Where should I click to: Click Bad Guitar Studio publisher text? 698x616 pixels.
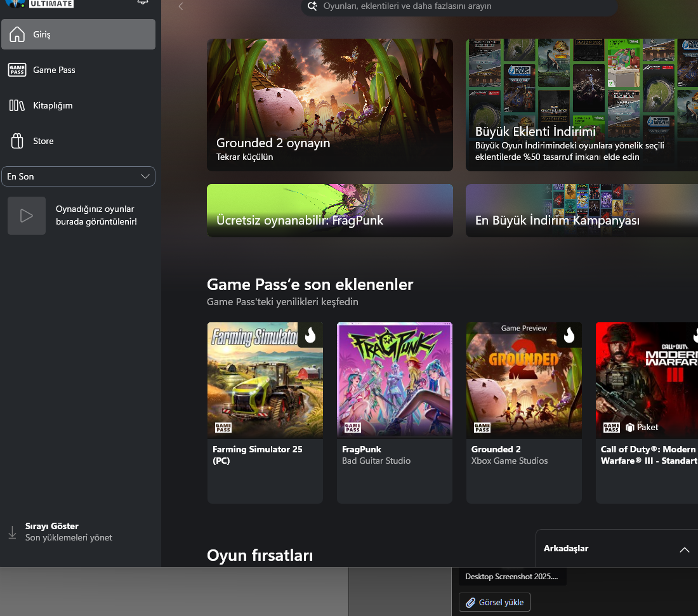tap(376, 461)
